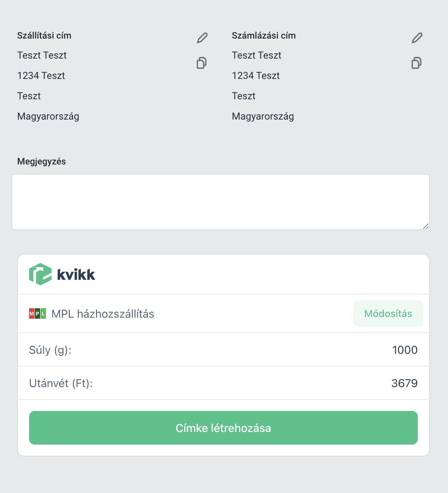Screen dimensions: 448x493
Task: Click the Szállítási cím heading
Action: tap(44, 35)
